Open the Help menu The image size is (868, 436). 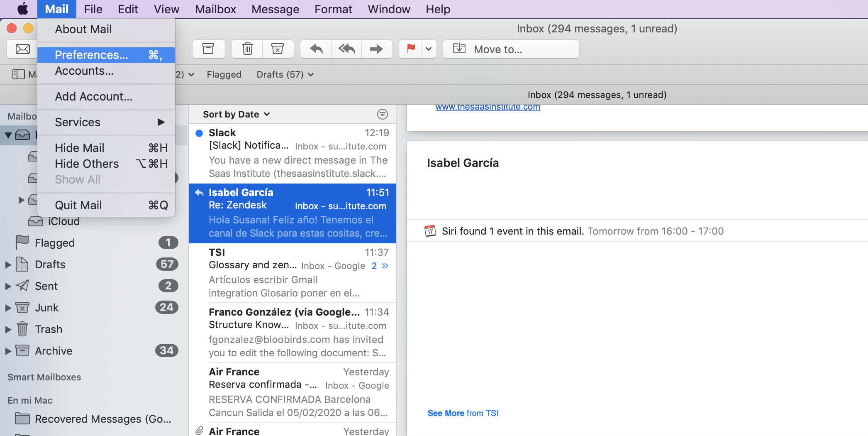point(438,9)
